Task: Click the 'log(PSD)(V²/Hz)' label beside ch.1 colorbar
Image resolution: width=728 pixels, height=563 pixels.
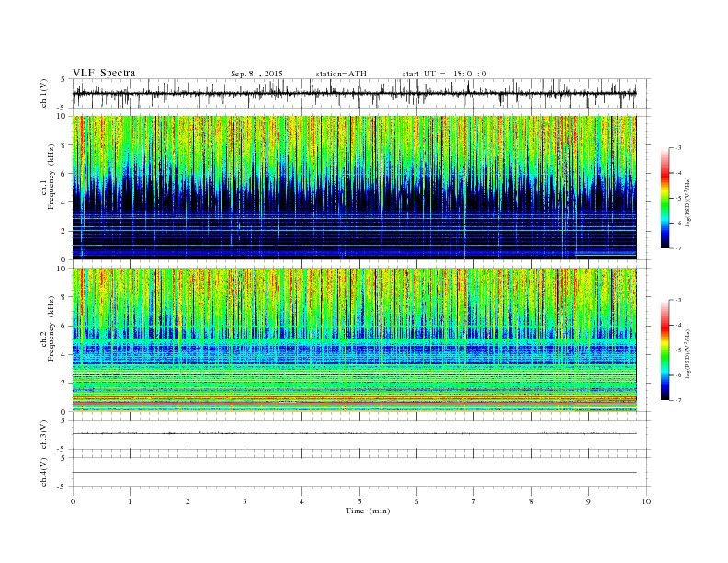Action: tap(689, 202)
